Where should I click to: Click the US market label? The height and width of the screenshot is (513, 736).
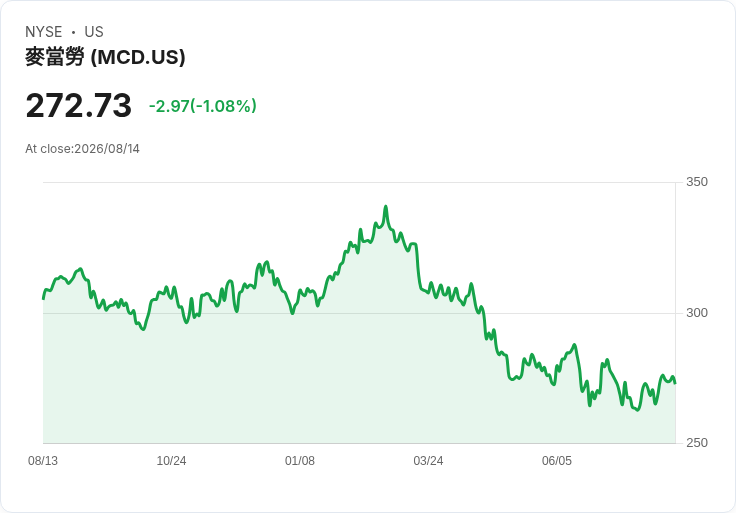tap(94, 32)
